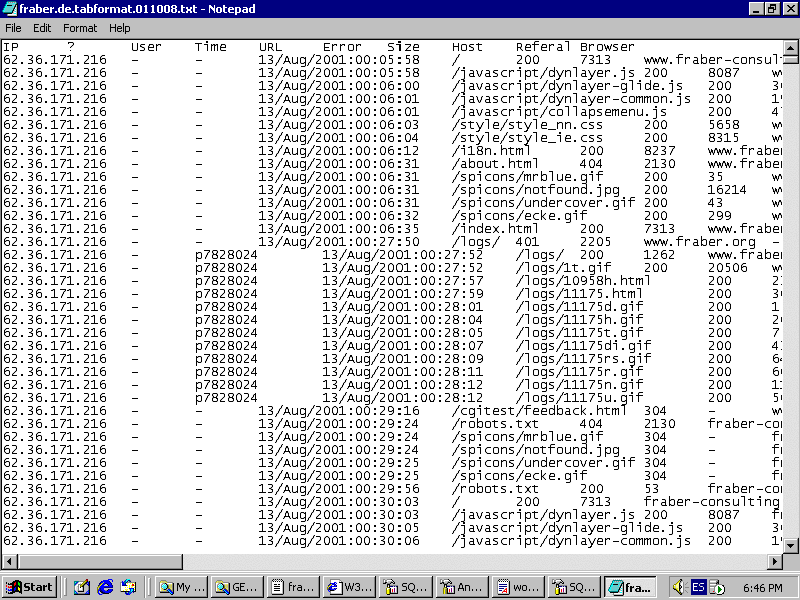
Task: Click the Notepad icon in the title bar
Action: point(10,9)
